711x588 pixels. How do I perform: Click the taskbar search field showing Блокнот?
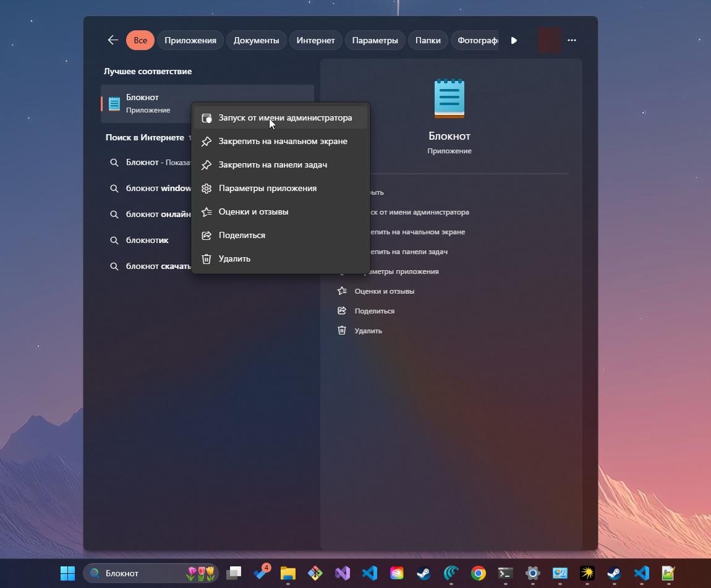(x=148, y=573)
